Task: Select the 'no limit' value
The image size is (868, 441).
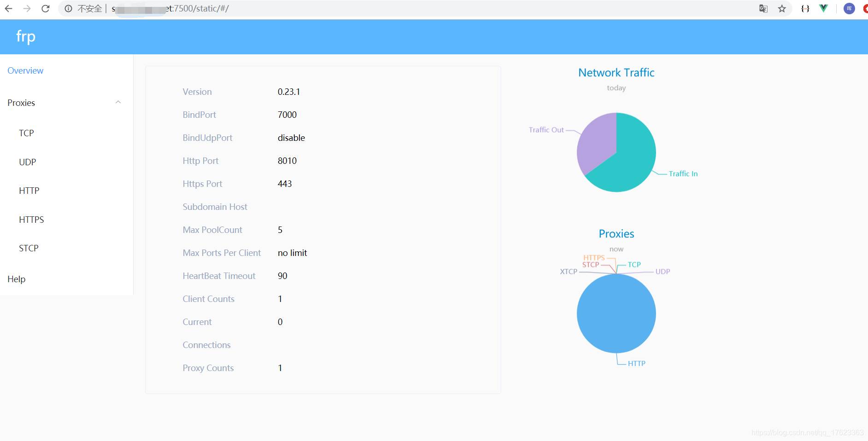Action: [x=292, y=253]
